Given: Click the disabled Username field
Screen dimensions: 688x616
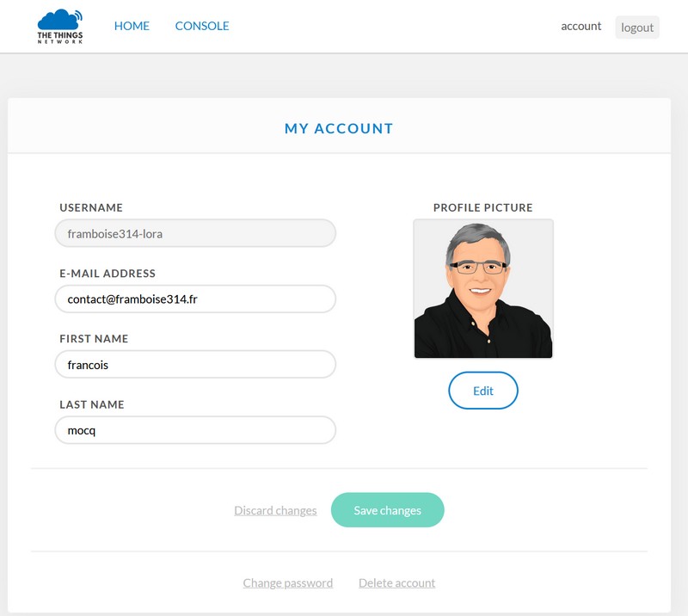Looking at the screenshot, I should click(195, 233).
